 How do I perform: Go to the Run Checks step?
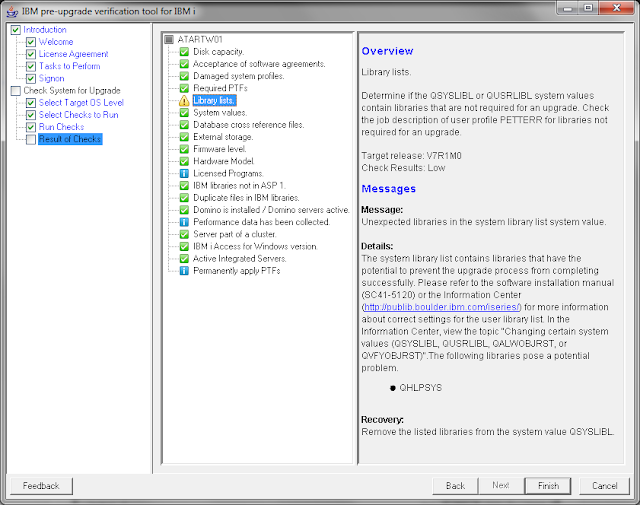[61, 127]
